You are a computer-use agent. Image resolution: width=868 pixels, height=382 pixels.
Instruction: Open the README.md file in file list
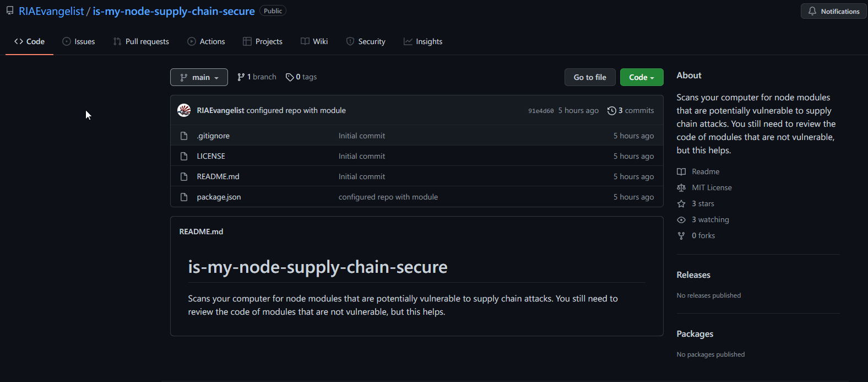click(x=218, y=176)
